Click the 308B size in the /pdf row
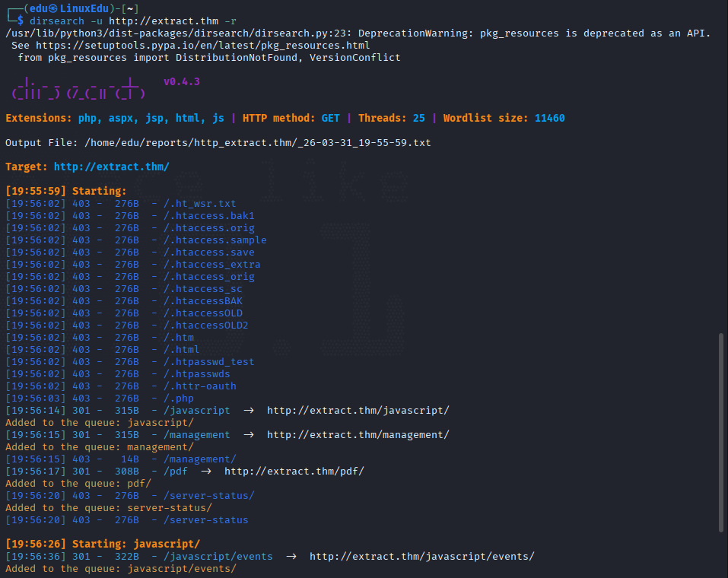The image size is (728, 578). [127, 472]
